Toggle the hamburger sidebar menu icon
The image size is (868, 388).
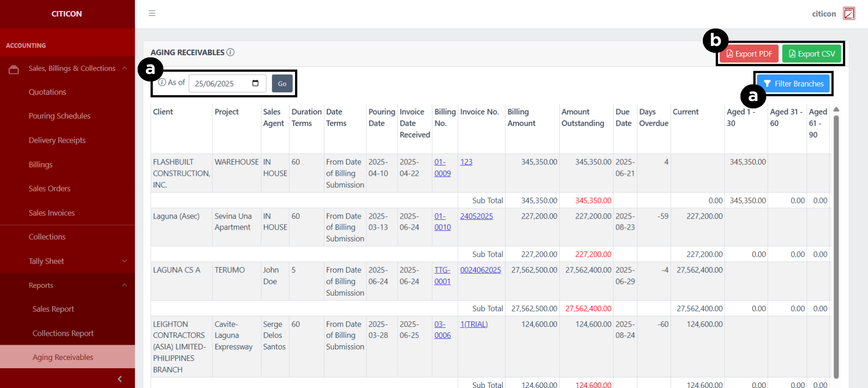pos(152,13)
